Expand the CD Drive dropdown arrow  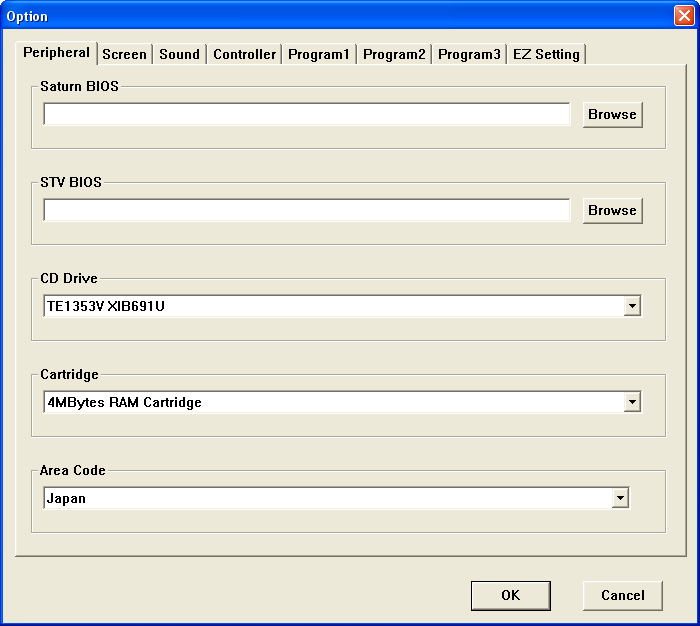(x=631, y=307)
